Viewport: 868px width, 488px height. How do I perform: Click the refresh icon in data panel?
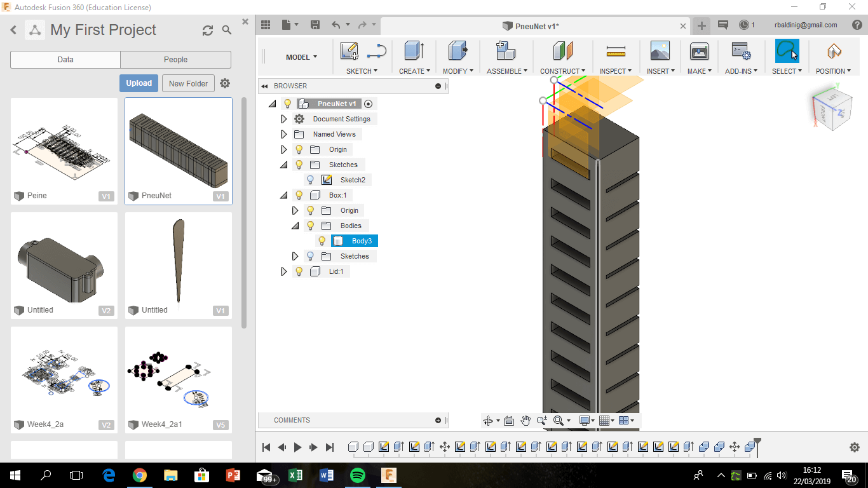(208, 30)
